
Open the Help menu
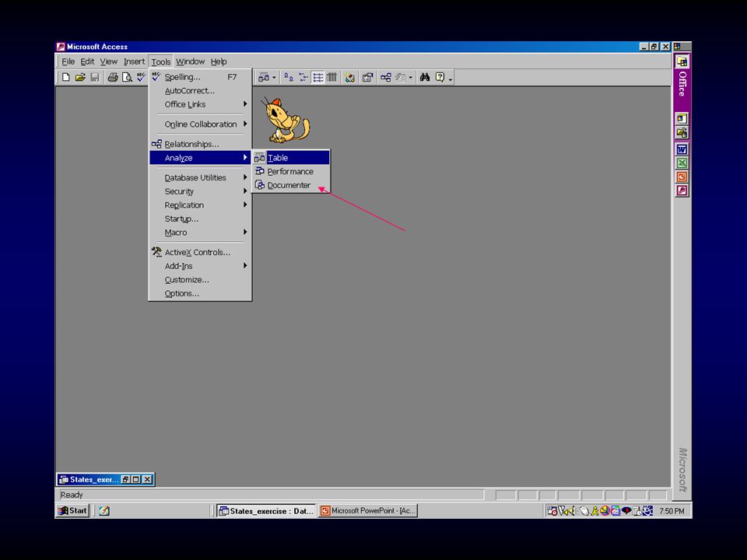[x=219, y=61]
